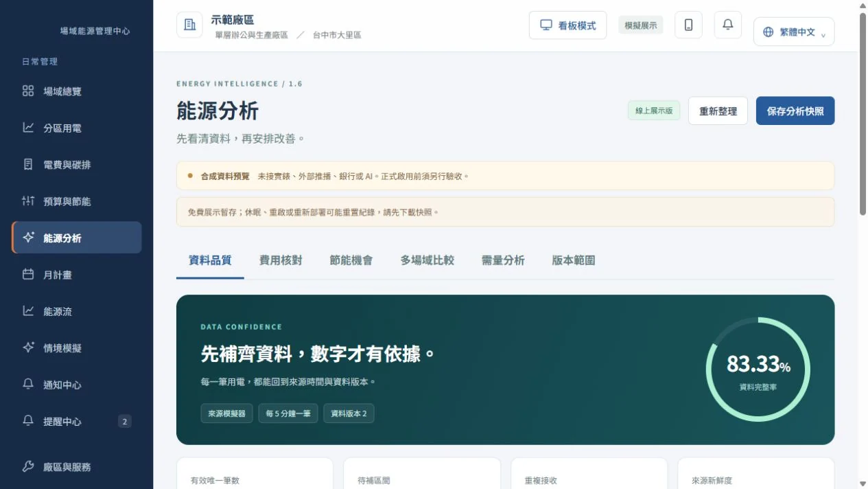
Task: Click the 能源分析 sparkle icon
Action: tap(28, 238)
